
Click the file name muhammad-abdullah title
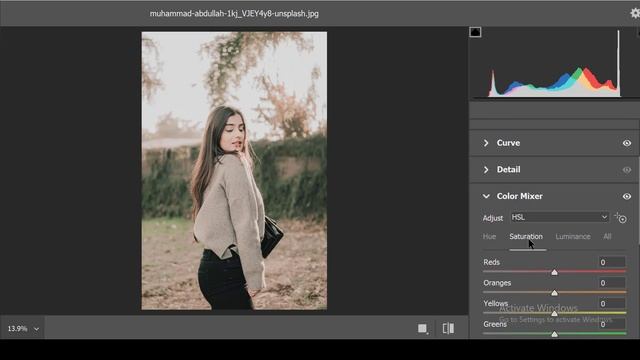tap(234, 13)
